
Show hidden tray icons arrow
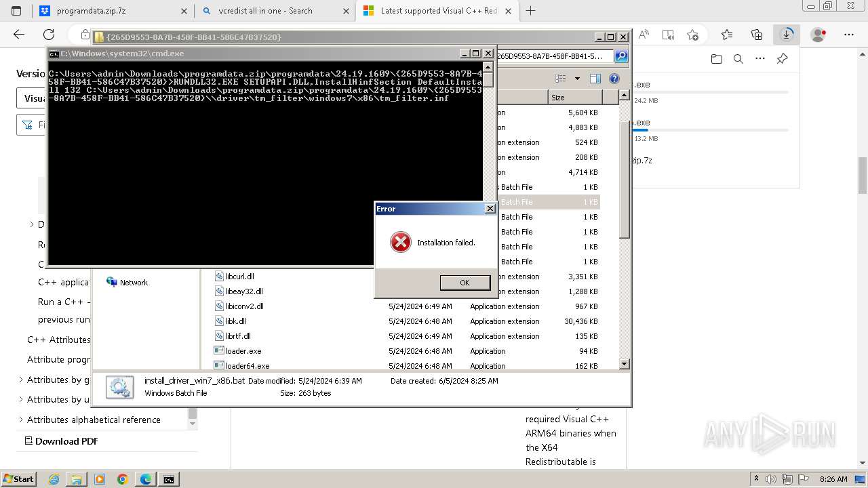(756, 479)
